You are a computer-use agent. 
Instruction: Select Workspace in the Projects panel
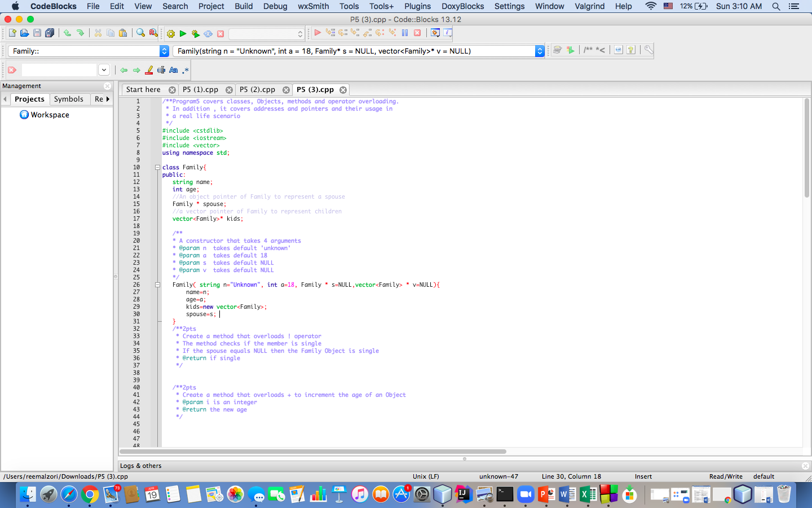pyautogui.click(x=48, y=115)
